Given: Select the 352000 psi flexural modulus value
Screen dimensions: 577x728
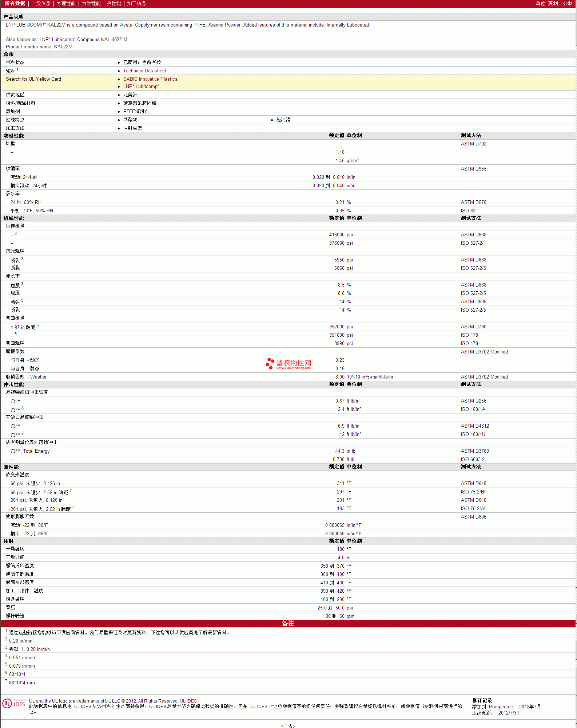Looking at the screenshot, I should tap(341, 327).
